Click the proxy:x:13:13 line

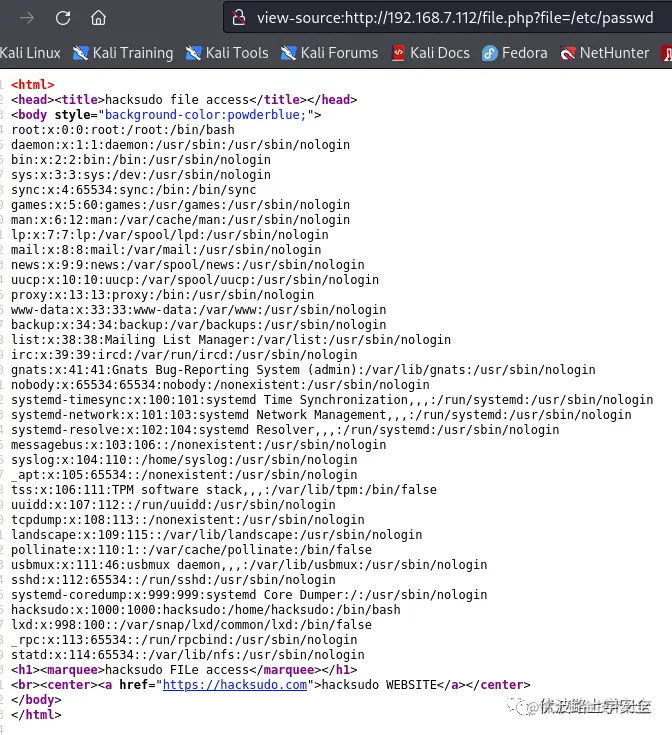(x=163, y=295)
